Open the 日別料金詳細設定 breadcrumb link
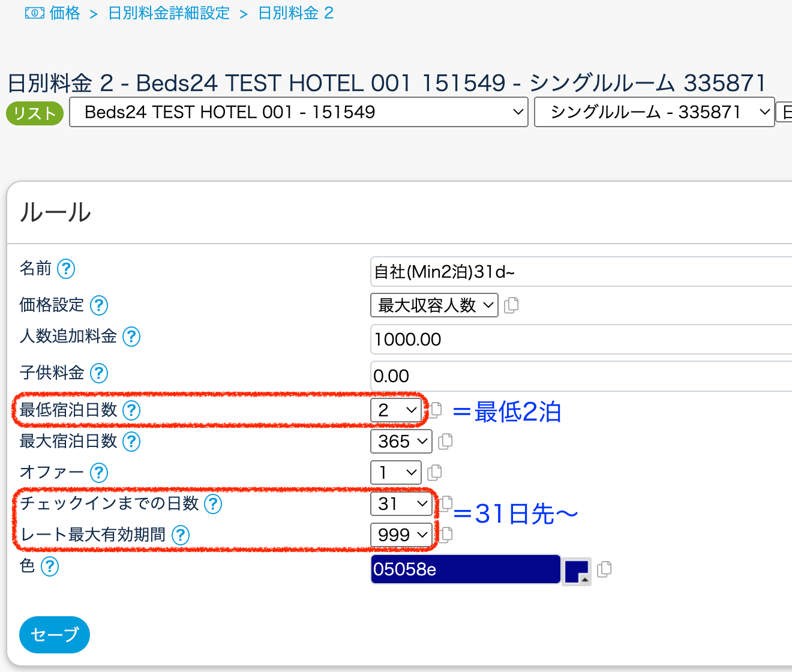Image resolution: width=792 pixels, height=672 pixels. click(x=169, y=13)
